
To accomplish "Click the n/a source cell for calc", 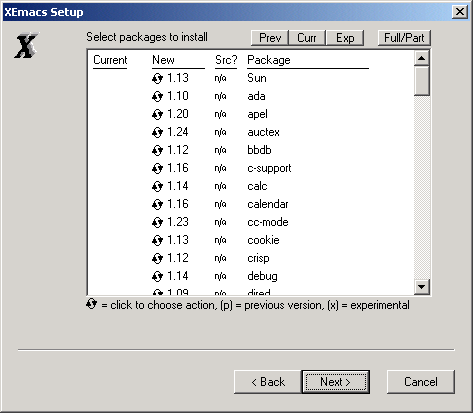I will pos(220,186).
